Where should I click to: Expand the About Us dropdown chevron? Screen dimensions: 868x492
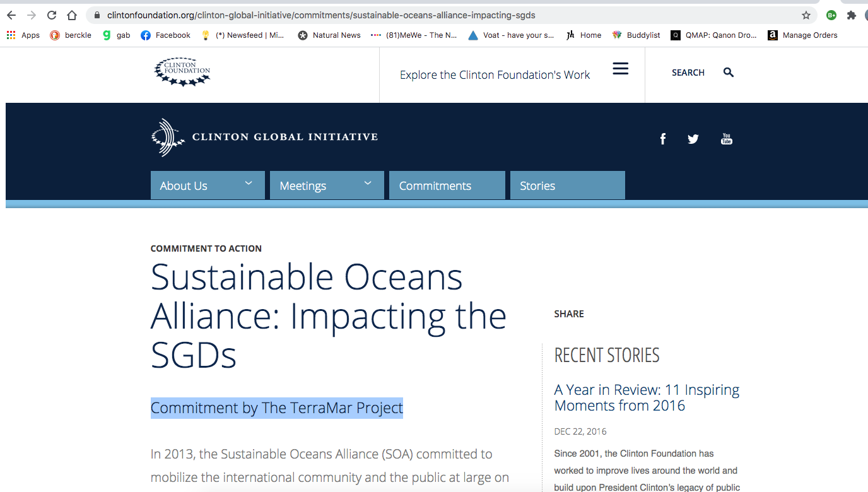tap(249, 183)
